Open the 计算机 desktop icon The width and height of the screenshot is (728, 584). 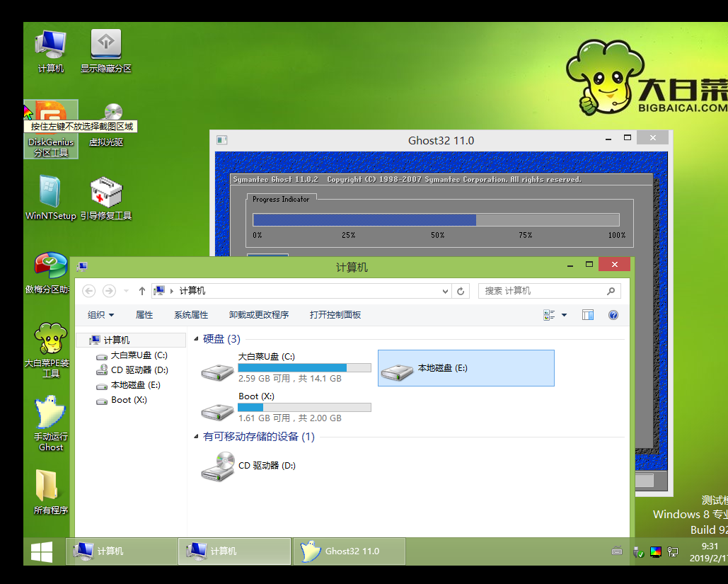[x=51, y=51]
